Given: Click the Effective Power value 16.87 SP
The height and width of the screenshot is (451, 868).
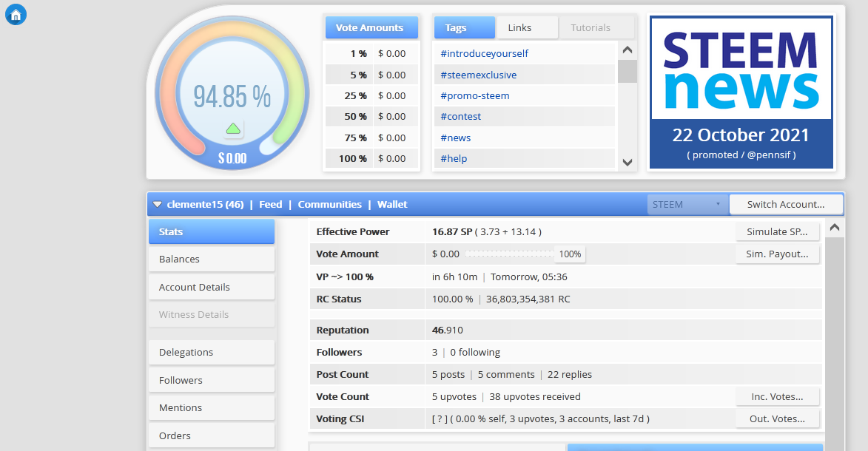Looking at the screenshot, I should coord(451,232).
